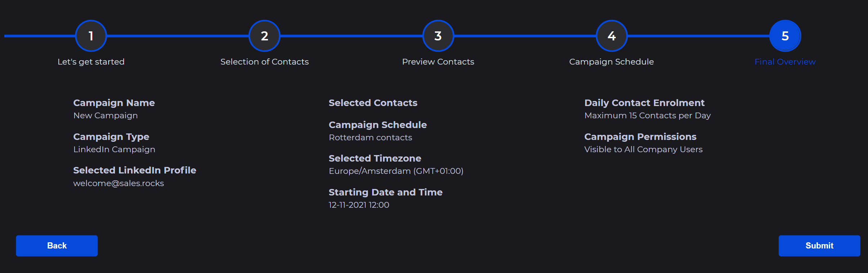Select step 3 circle in progress bar
This screenshot has width=868, height=273.
coord(438,36)
